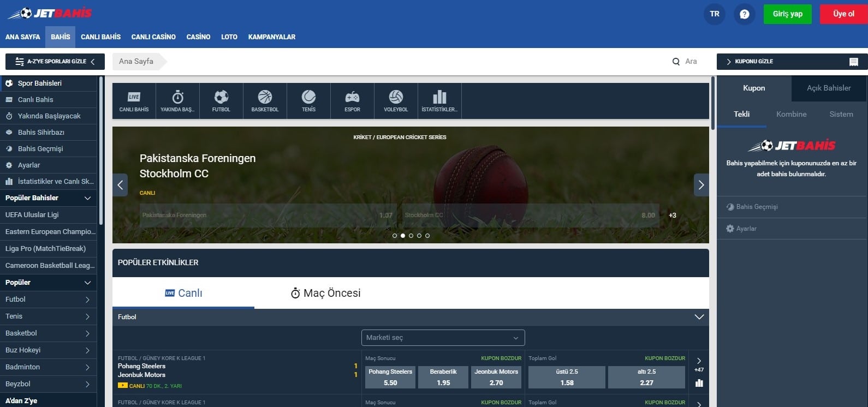
Task: Click the Ara search field
Action: click(691, 62)
